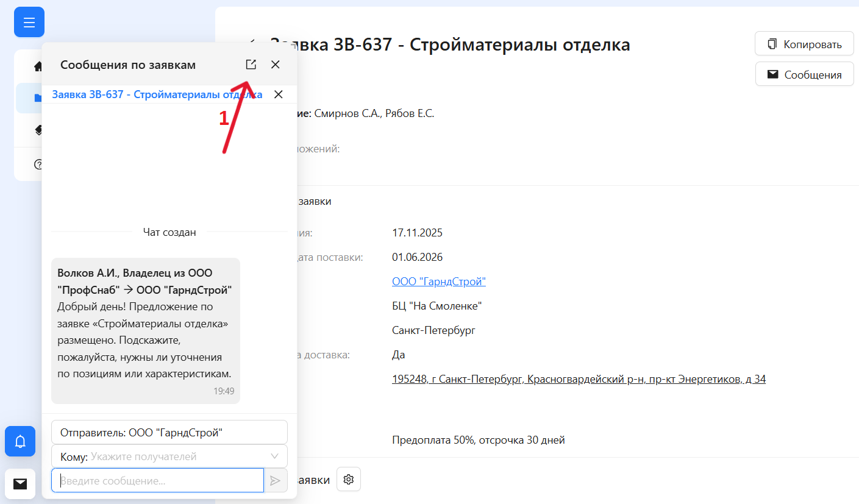This screenshot has height=504, width=859.
Task: Select the blue folder section in the sidebar
Action: click(x=37, y=98)
